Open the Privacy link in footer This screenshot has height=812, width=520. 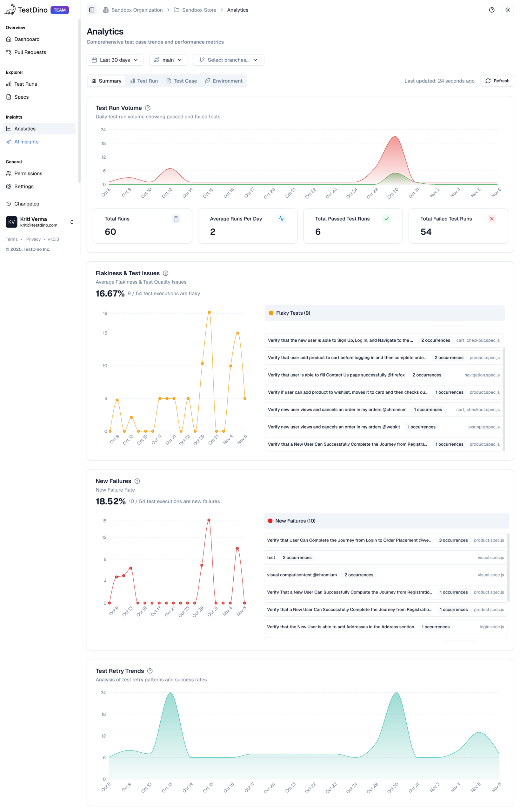pyautogui.click(x=33, y=239)
